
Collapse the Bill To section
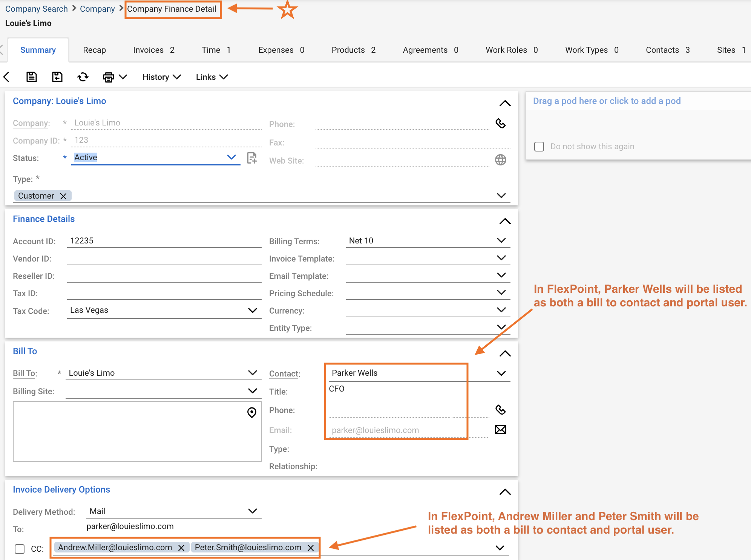click(505, 353)
